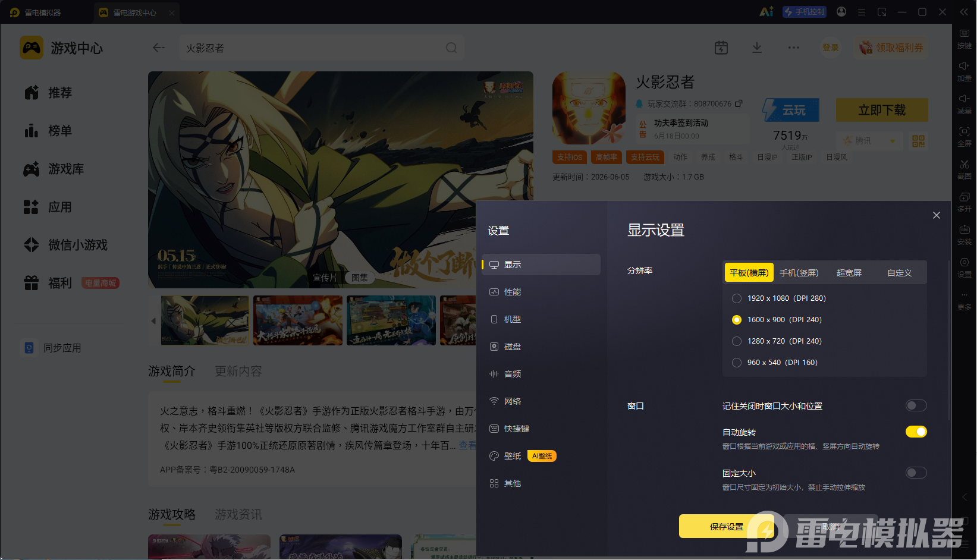This screenshot has width=977, height=560.
Task: Click 保存设置 to save settings
Action: click(727, 526)
